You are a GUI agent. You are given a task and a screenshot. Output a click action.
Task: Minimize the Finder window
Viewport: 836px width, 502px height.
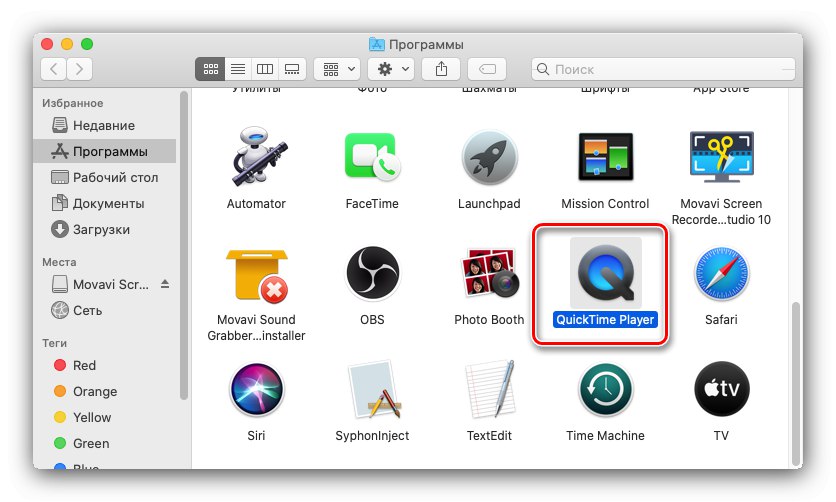[x=67, y=44]
